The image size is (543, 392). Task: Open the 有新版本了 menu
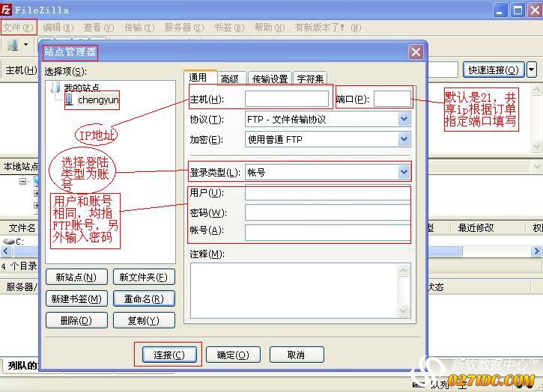tap(327, 28)
